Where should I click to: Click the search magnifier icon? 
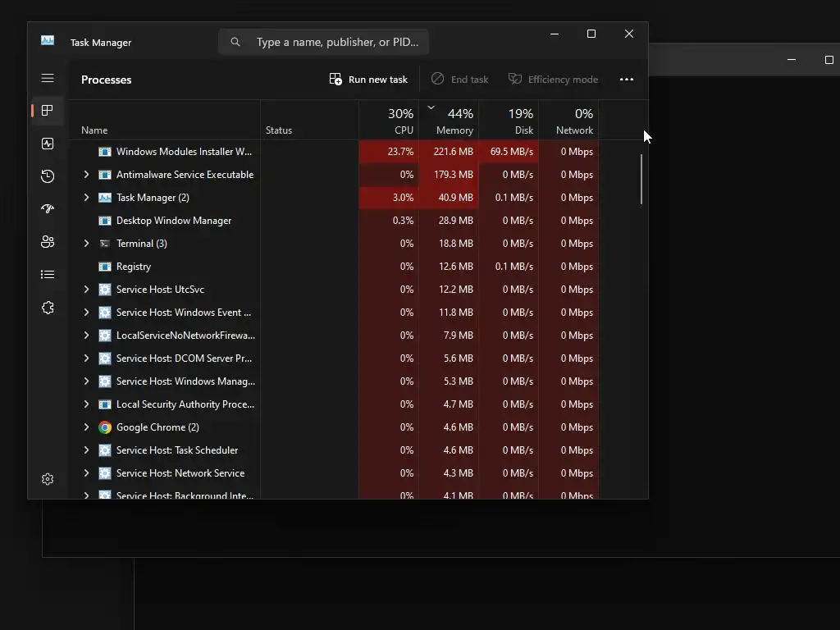235,42
